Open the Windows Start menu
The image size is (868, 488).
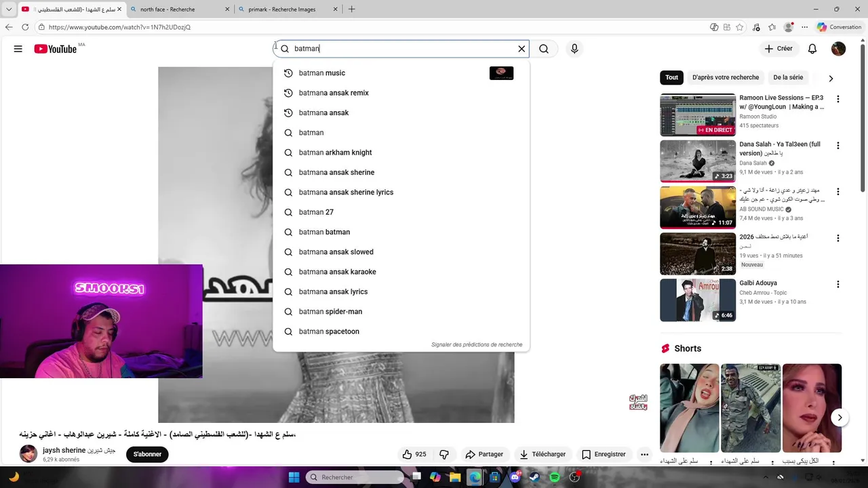(x=294, y=477)
